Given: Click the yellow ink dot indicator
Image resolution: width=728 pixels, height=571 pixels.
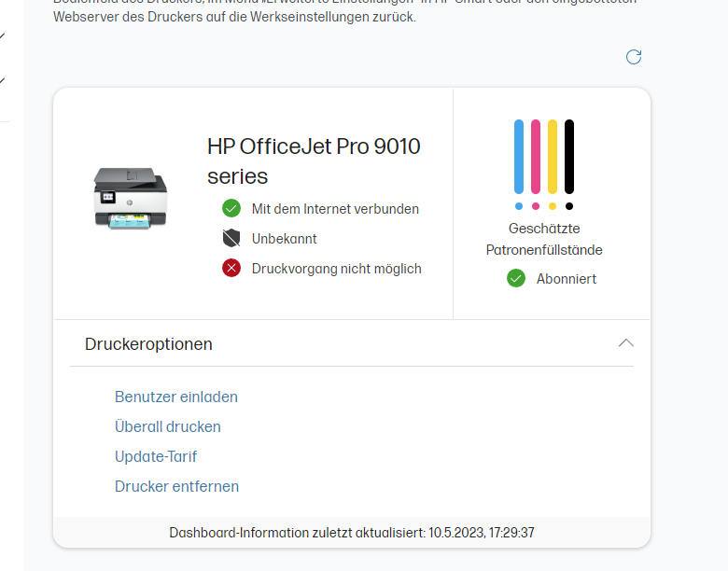Looking at the screenshot, I should click(x=552, y=206).
